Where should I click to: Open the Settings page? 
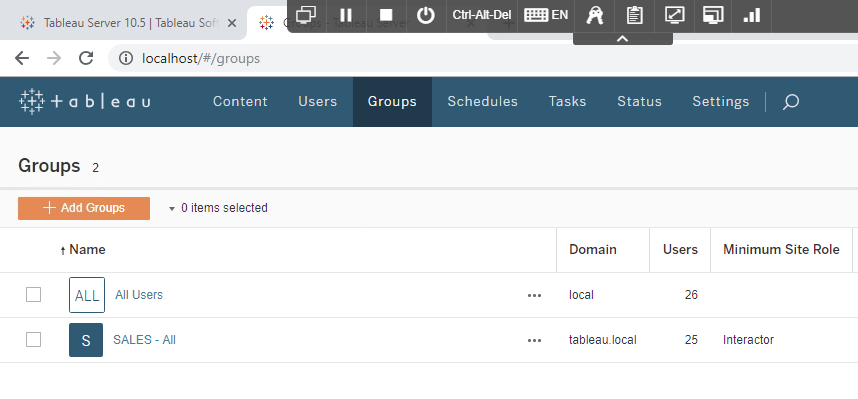(721, 102)
